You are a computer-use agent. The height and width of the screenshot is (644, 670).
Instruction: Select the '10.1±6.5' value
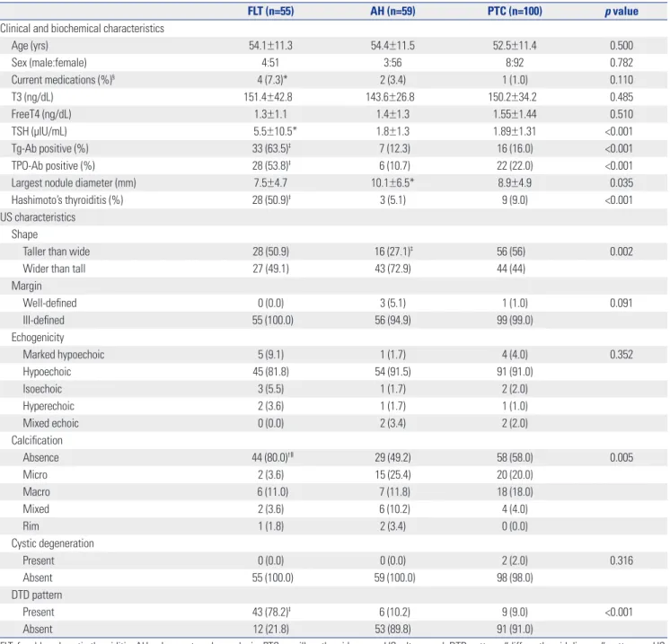392,183
